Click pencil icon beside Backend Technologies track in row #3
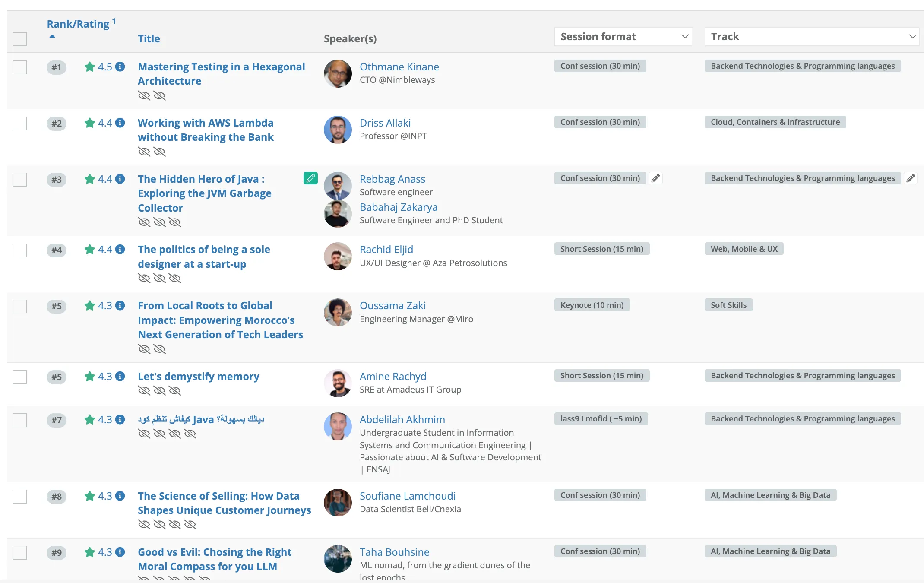 911,178
